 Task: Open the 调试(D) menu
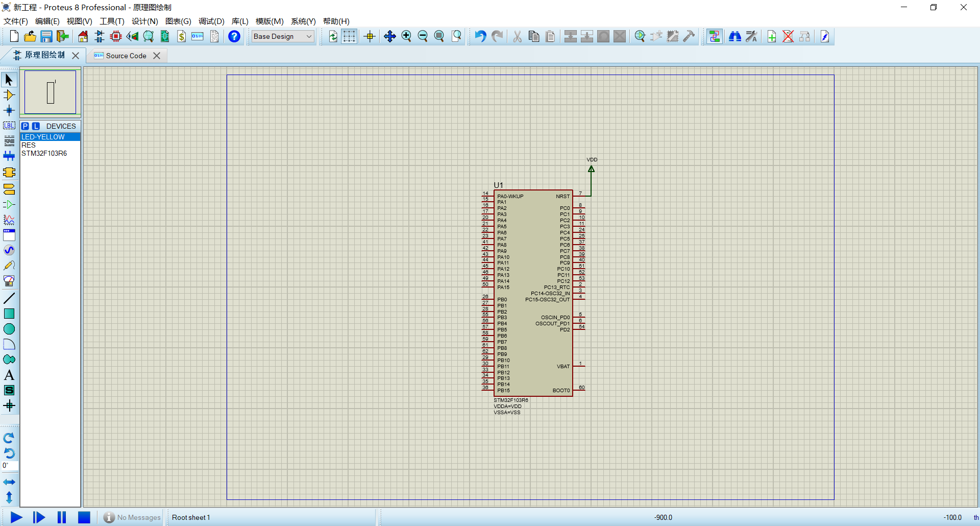tap(211, 21)
